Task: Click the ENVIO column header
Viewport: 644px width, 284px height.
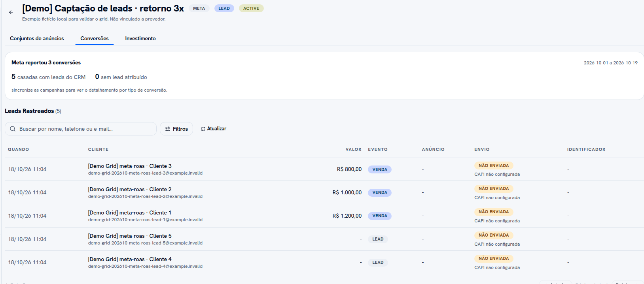Action: tap(482, 149)
